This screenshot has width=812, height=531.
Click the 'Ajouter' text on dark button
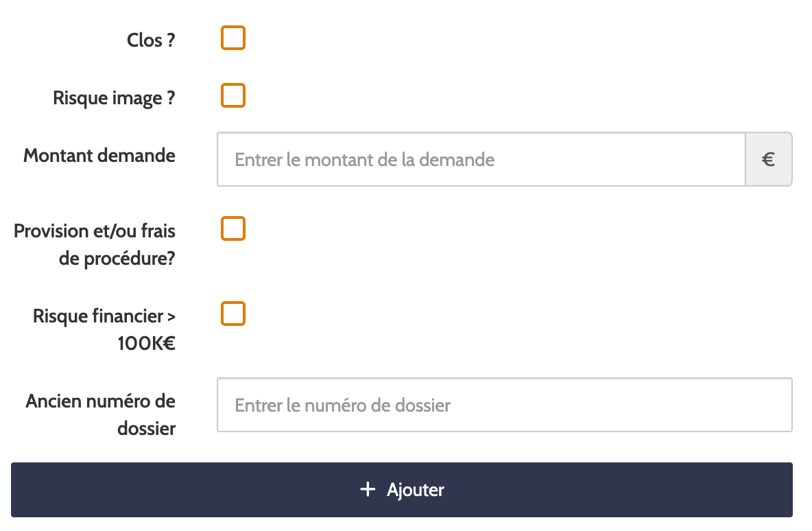(416, 490)
